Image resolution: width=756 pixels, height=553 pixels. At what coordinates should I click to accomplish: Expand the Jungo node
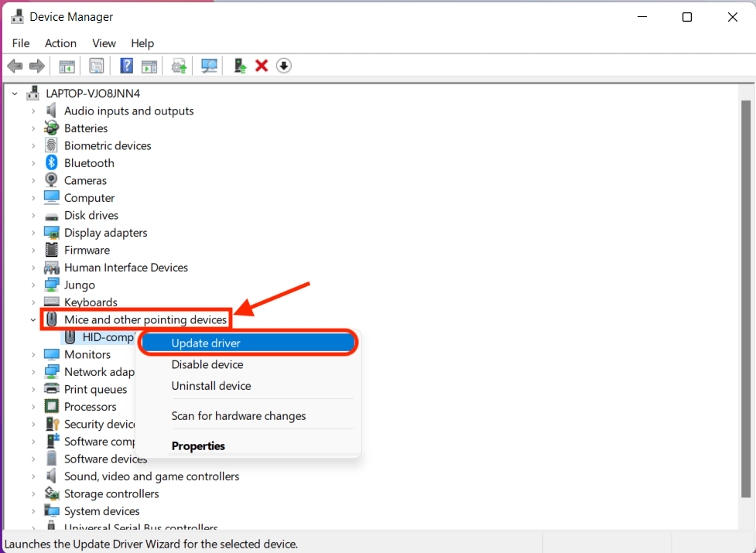point(33,285)
